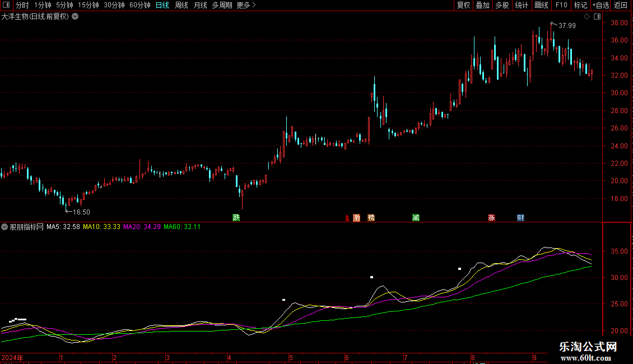Expand the 股朋指标网 indicator dropdown arrow

(5, 227)
